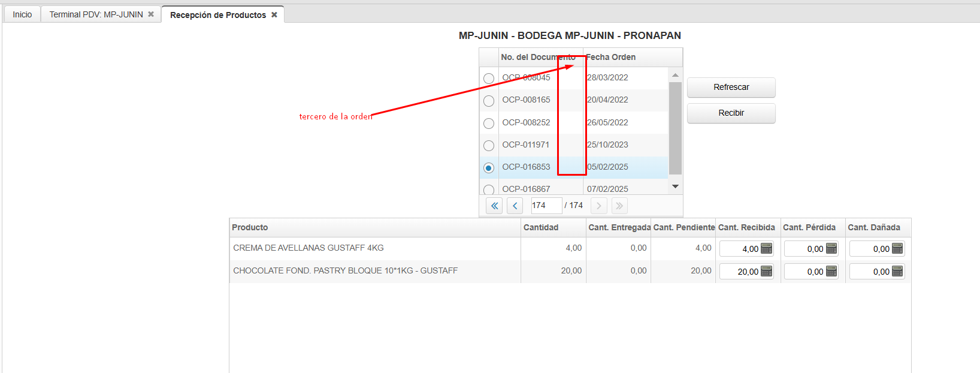The width and height of the screenshot is (980, 373).
Task: Select order OCP-008165 radio button
Action: (x=489, y=101)
